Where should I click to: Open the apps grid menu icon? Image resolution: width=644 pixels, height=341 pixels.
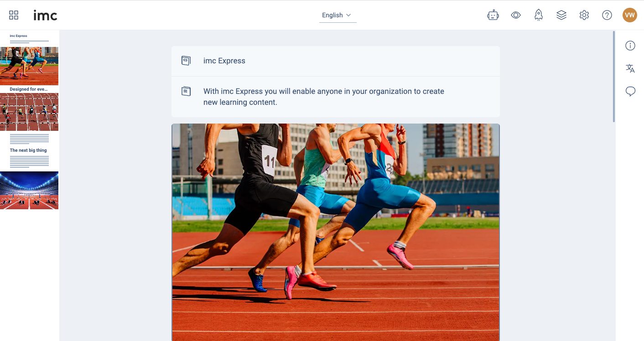point(14,15)
